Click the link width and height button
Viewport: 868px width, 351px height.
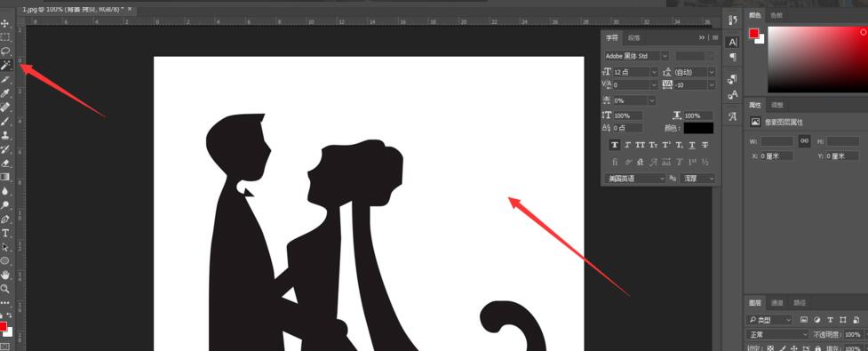pos(804,141)
